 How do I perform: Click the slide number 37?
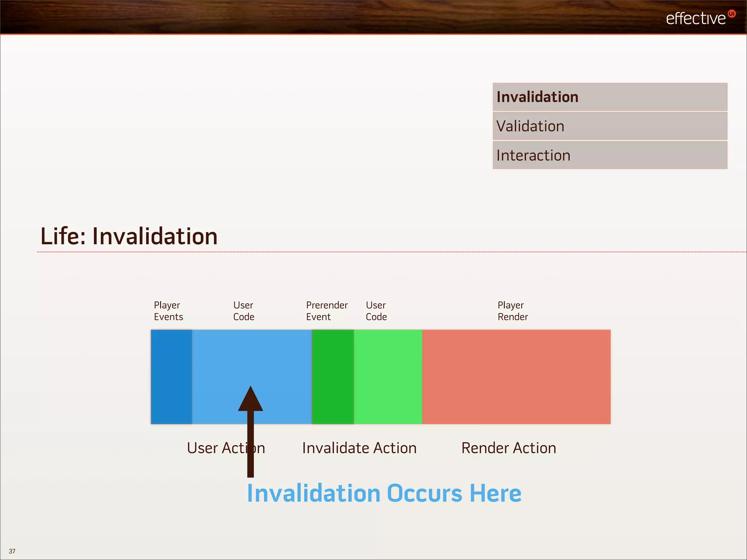[x=12, y=551]
